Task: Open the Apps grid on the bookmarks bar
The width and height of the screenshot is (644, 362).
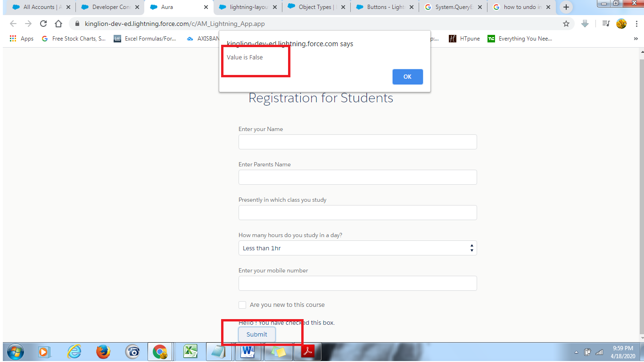Action: tap(13, 38)
